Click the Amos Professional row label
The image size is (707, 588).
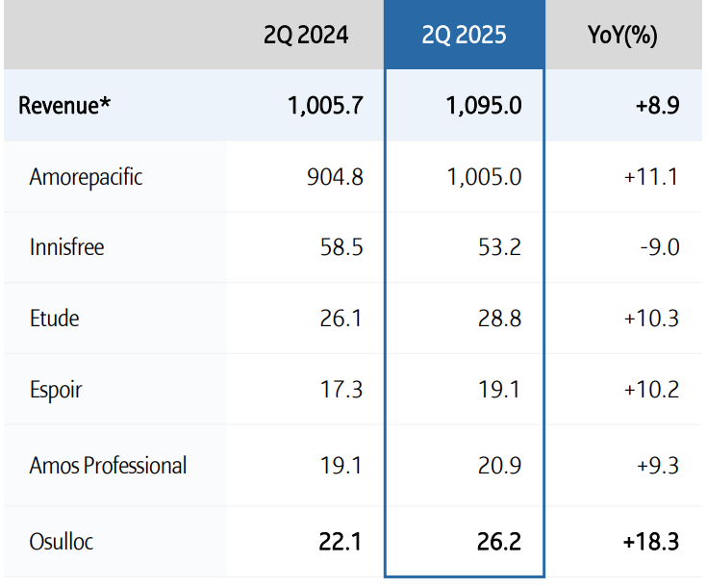[x=108, y=466]
